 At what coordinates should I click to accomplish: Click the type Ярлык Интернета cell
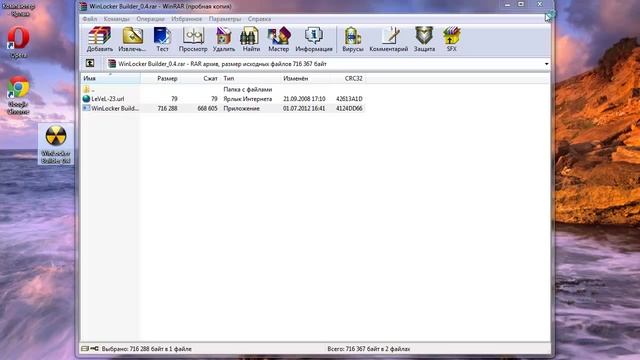tap(247, 99)
